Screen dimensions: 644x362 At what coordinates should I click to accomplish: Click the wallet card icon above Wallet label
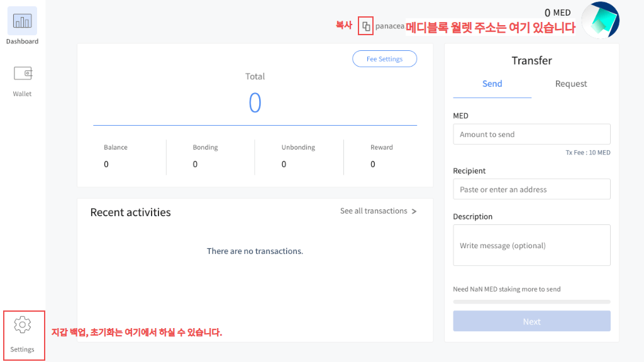[x=22, y=72]
